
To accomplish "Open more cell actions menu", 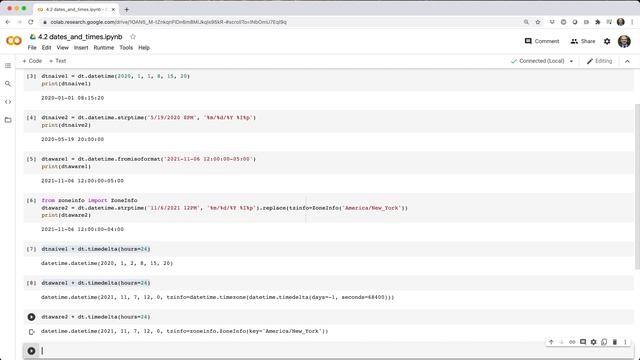I will (x=625, y=342).
